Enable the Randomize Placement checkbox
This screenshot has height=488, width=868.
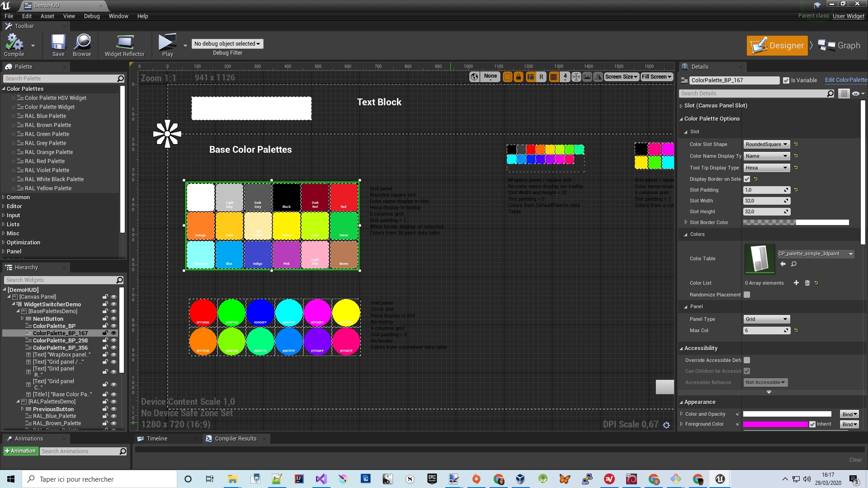click(747, 295)
